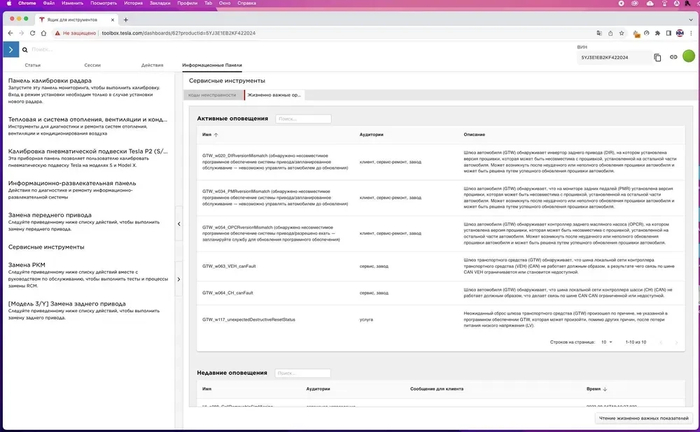Open the "Действия" tab
The width and height of the screenshot is (700, 432).
pyautogui.click(x=152, y=64)
